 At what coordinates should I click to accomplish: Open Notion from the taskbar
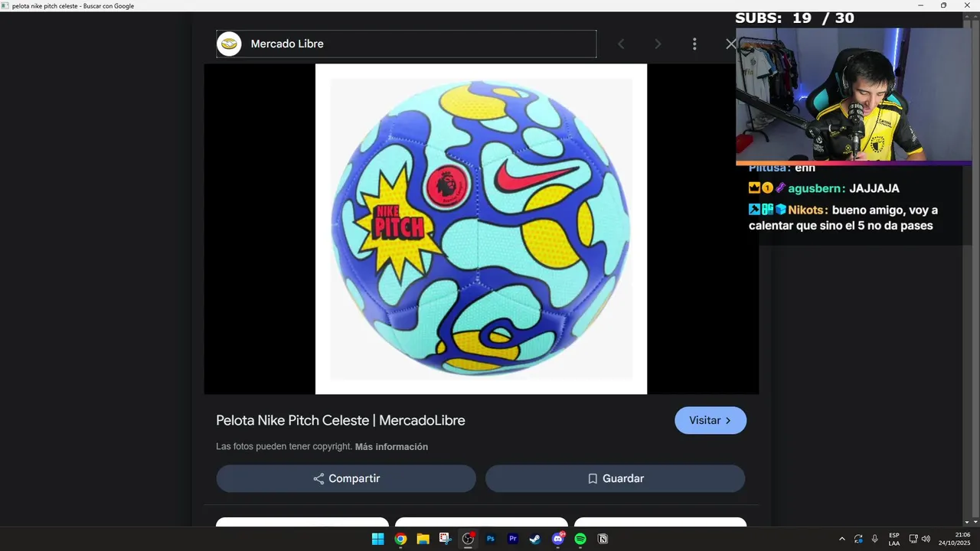(x=603, y=539)
